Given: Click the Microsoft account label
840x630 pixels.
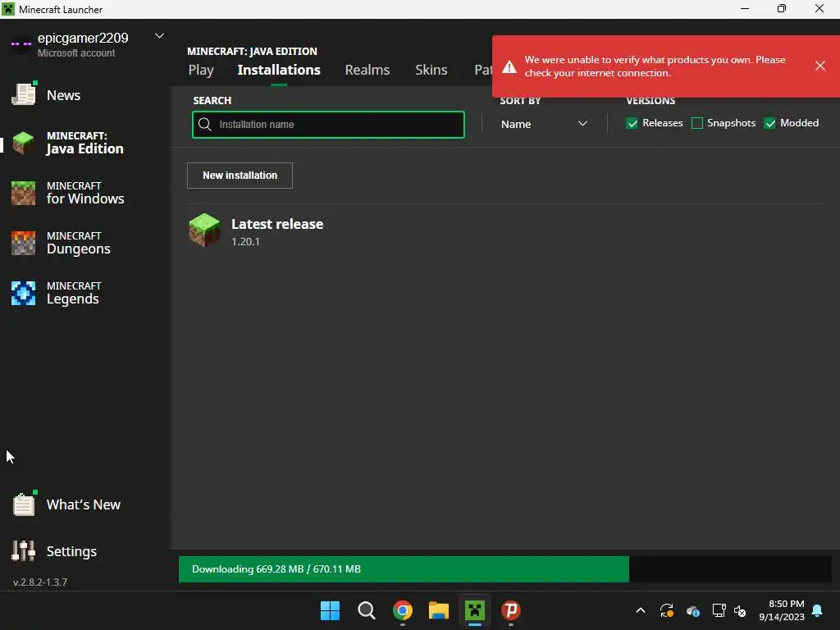Looking at the screenshot, I should (76, 53).
